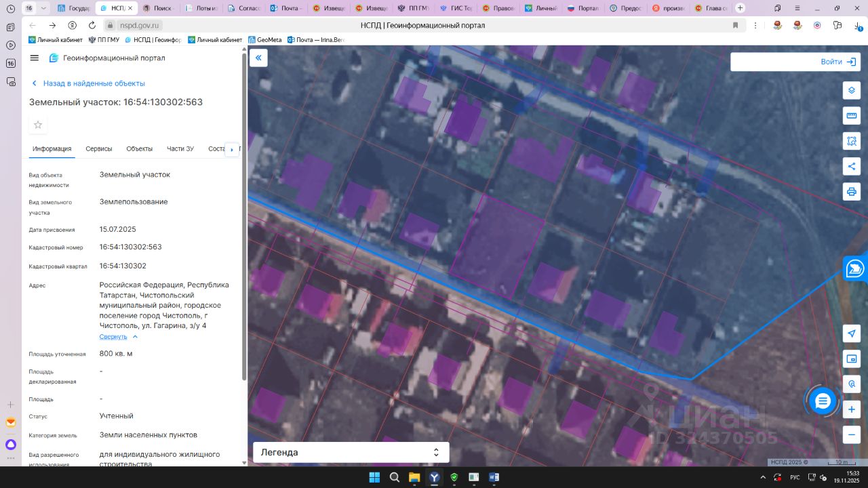Open the Yandex home button
The height and width of the screenshot is (488, 868).
coord(73,25)
